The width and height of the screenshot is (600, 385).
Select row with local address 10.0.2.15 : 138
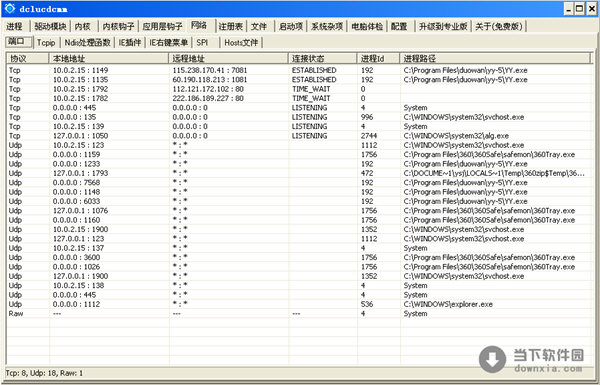coord(300,286)
